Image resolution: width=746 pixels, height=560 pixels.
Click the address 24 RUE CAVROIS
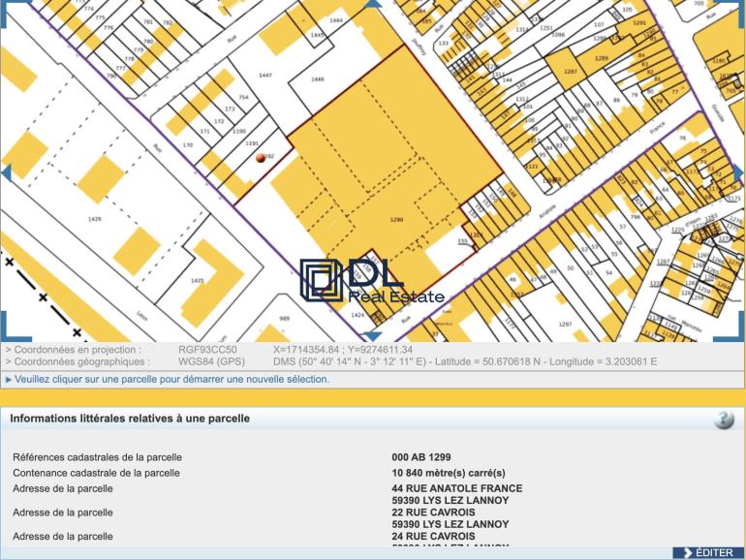coord(433,536)
